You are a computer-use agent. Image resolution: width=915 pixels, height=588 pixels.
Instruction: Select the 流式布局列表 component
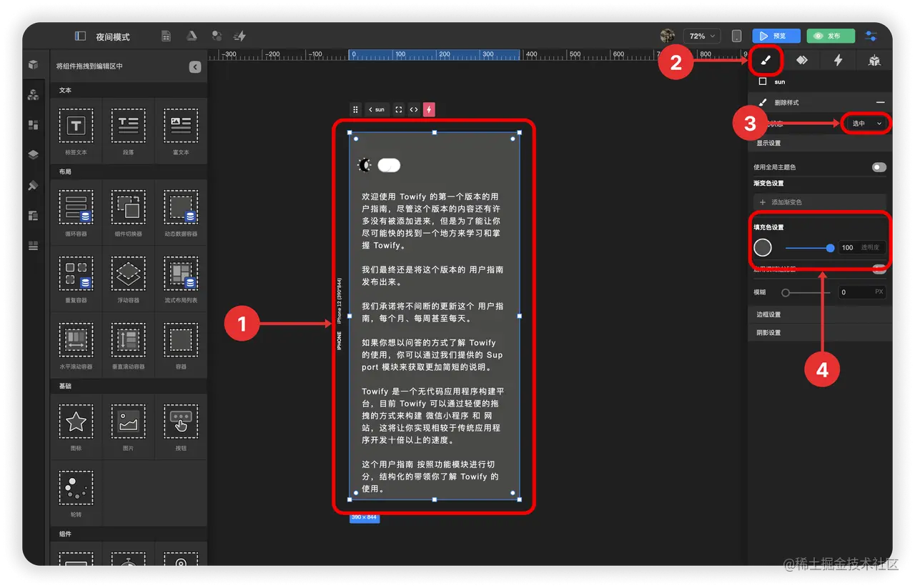coord(181,277)
